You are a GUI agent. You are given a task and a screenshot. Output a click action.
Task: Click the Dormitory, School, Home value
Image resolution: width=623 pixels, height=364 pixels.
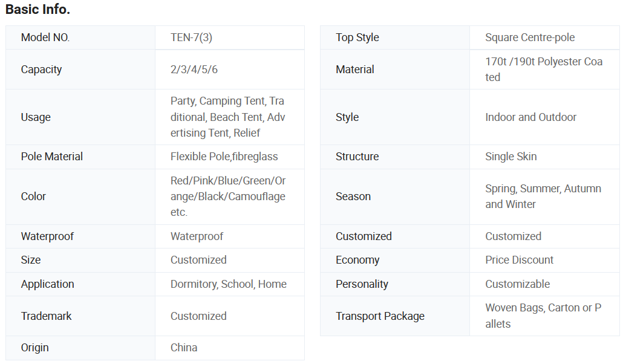point(229,284)
